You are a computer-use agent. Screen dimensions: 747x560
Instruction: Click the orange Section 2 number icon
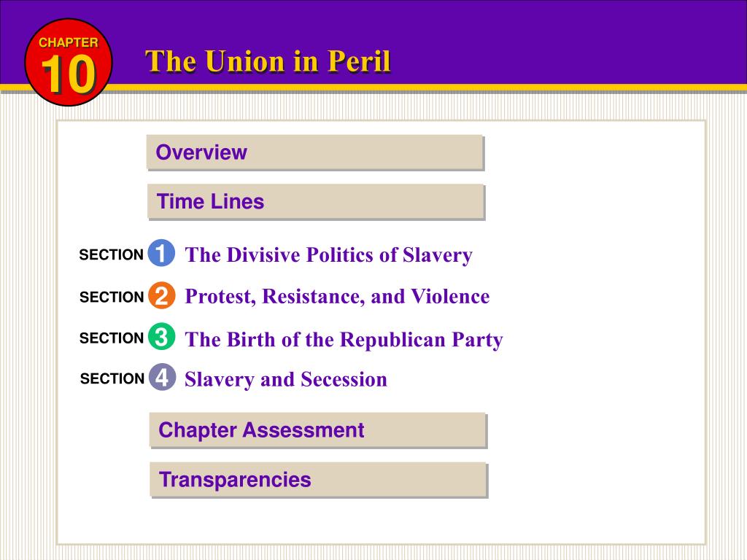pyautogui.click(x=161, y=296)
